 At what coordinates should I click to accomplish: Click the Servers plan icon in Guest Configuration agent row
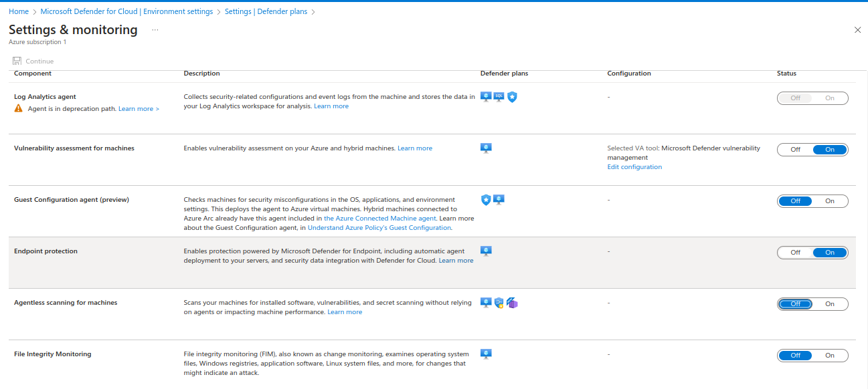coord(499,200)
